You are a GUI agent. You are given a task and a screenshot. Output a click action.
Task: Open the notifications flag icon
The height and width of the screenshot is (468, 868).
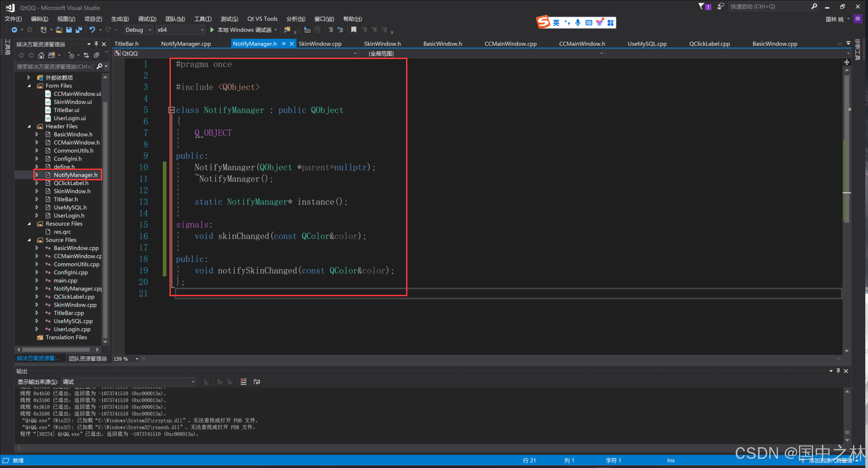click(x=704, y=6)
